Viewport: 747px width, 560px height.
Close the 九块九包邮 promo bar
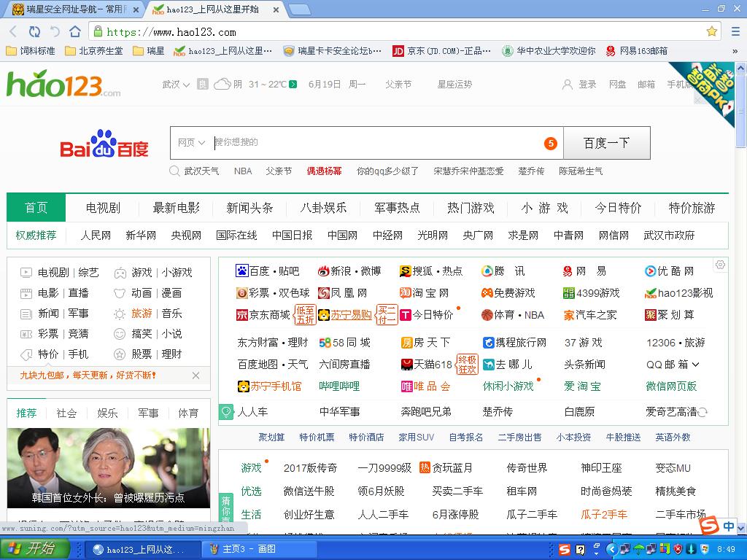coord(196,376)
